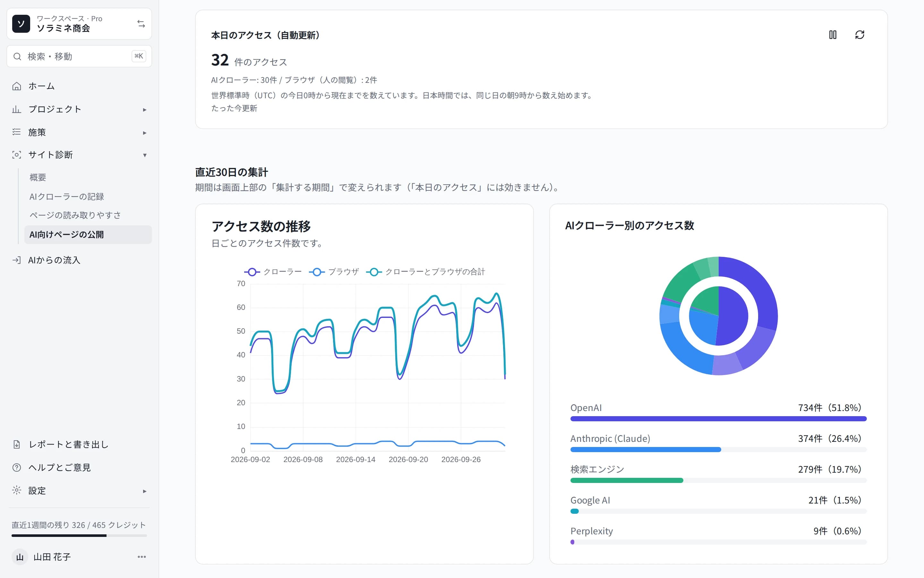Click the crawler donut chart
Image resolution: width=924 pixels, height=578 pixels.
pos(718,316)
